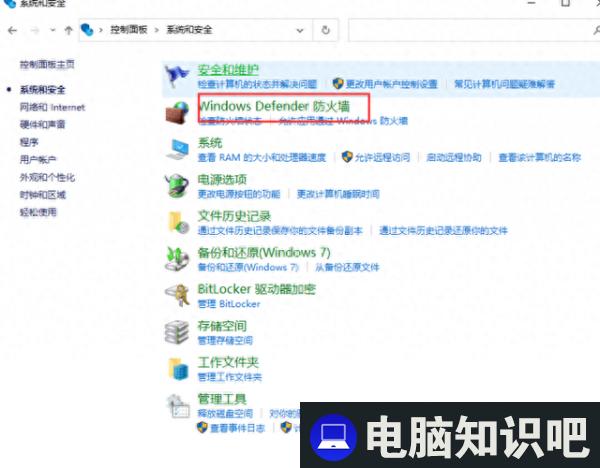Open 备份和还原(Windows 7) heading

[264, 253]
